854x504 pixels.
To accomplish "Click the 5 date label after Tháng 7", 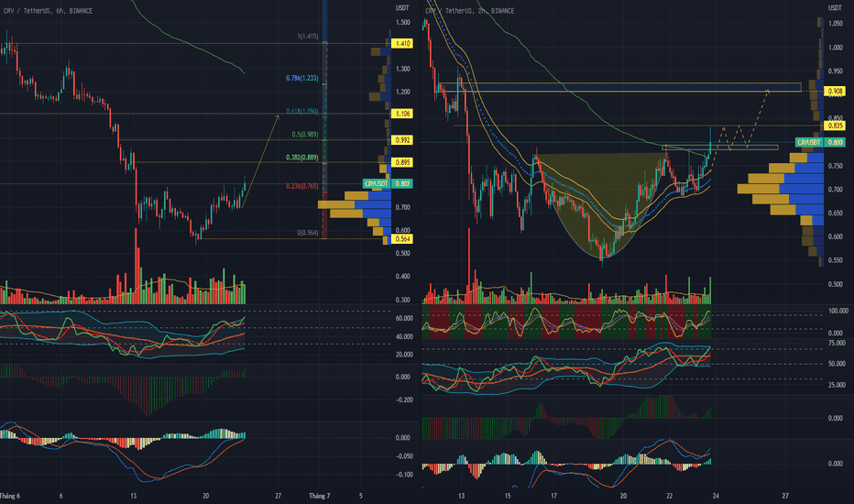I will (360, 496).
